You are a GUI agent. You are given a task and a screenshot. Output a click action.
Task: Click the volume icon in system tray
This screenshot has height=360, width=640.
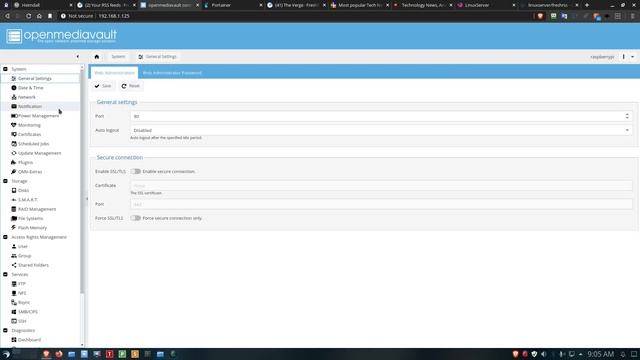pos(544,354)
